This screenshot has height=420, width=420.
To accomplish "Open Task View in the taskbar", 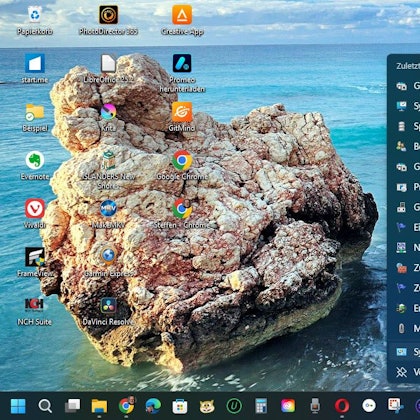I will tap(72, 406).
